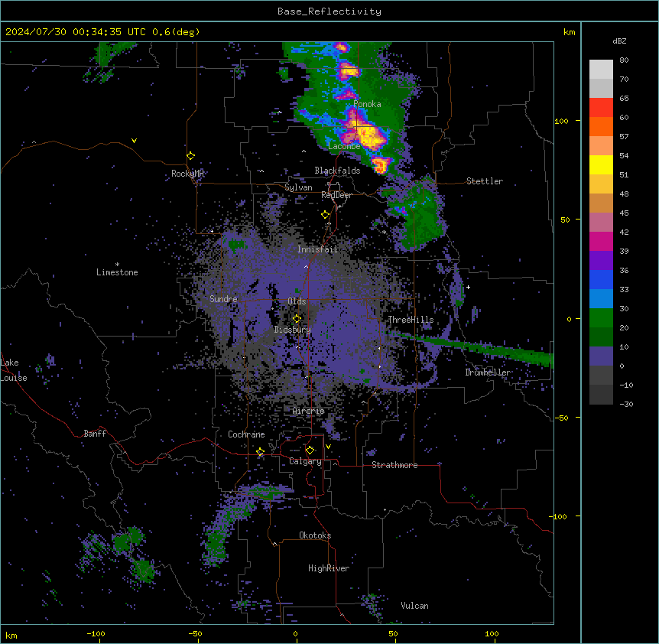Click the Ponoka city label
659x644 pixels.
coord(367,104)
